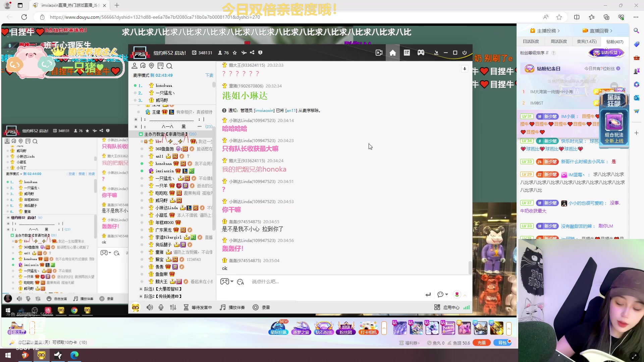Screen dimensions: 644x362
Task: Click the share icon in the live room header
Action: pos(252,53)
